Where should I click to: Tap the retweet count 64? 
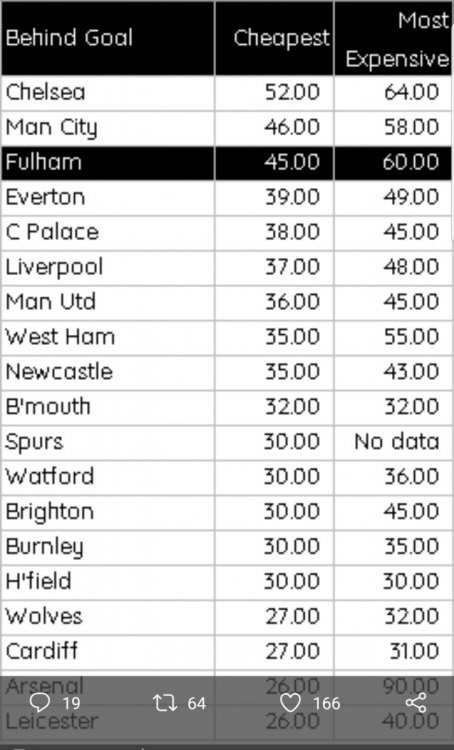coord(197,704)
